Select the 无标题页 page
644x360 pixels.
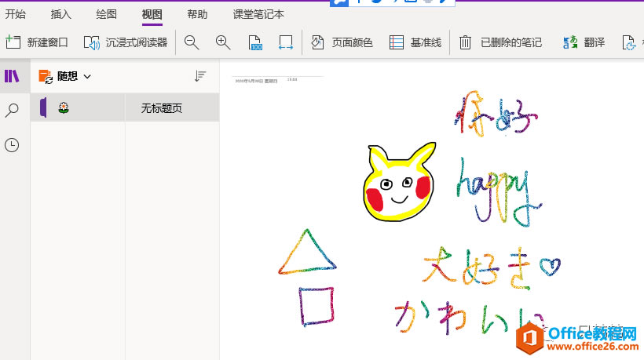pos(162,109)
